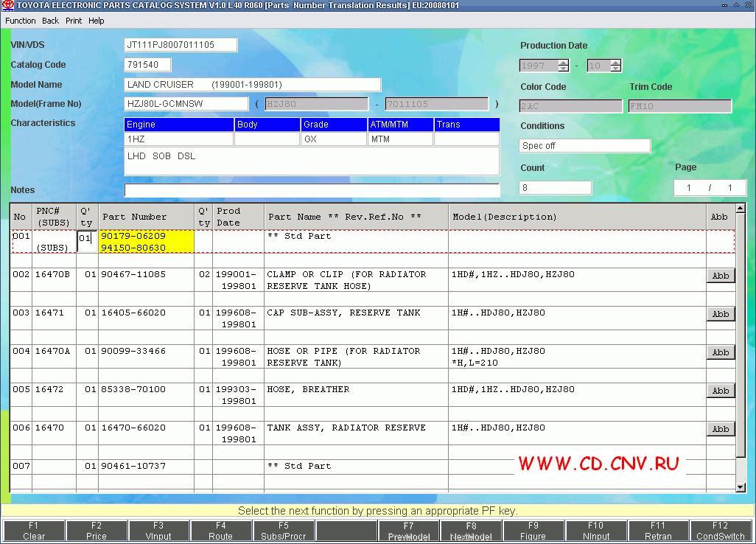Click the F5 Subs/Procr button
Image resolution: width=756 pixels, height=544 pixels.
pyautogui.click(x=284, y=531)
